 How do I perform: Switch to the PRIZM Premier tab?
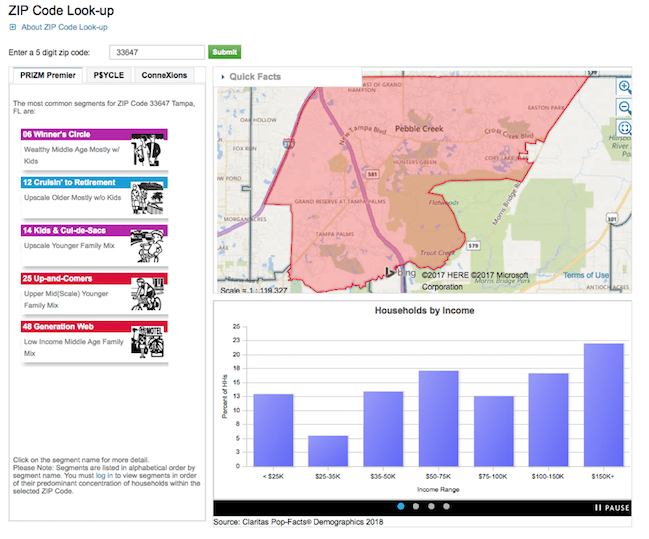[x=48, y=75]
